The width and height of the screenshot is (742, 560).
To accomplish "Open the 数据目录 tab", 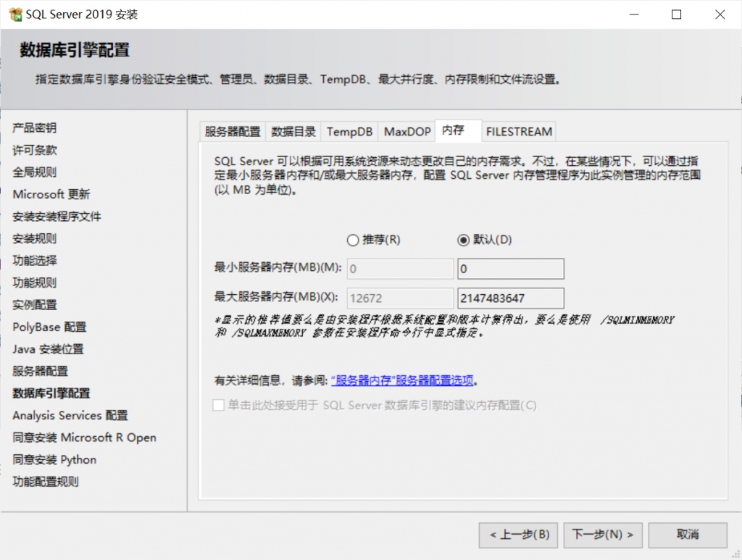I will point(293,131).
